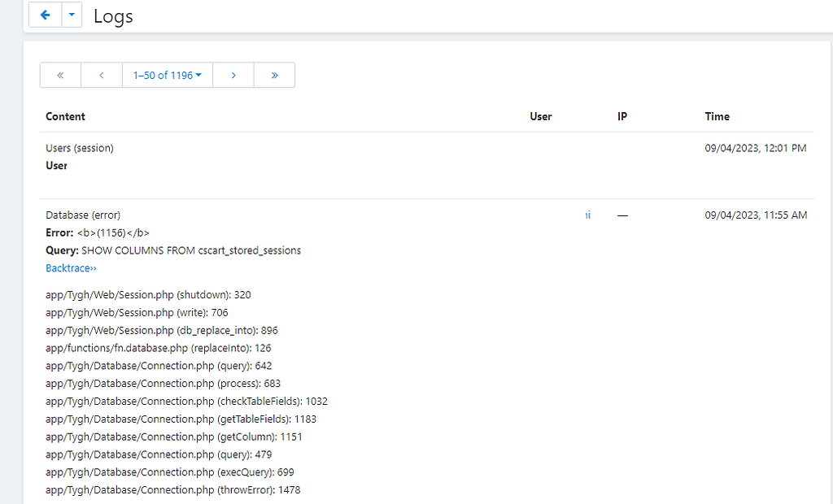Click the SHOW COLUMNS query text
833x504 pixels.
pyautogui.click(x=191, y=250)
